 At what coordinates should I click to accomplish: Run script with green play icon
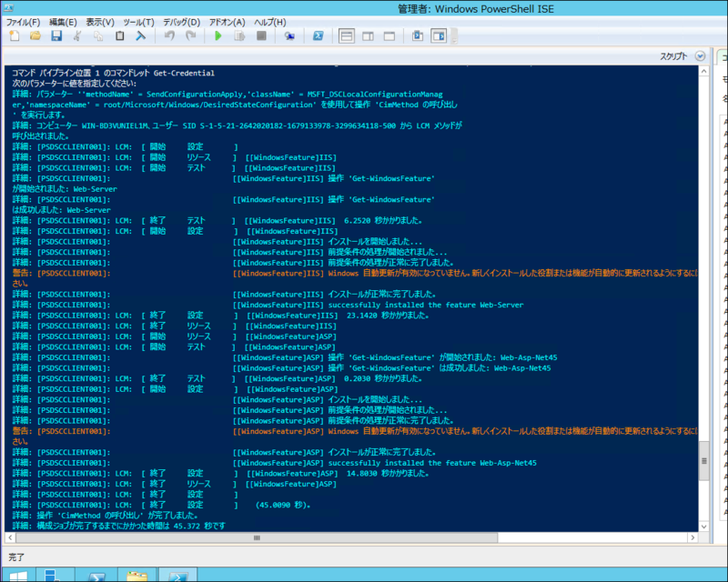218,36
